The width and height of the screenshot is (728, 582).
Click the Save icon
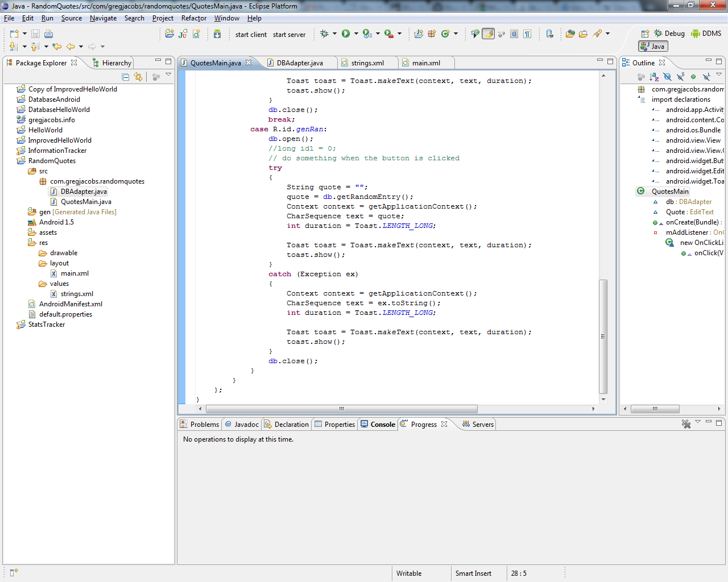click(35, 34)
